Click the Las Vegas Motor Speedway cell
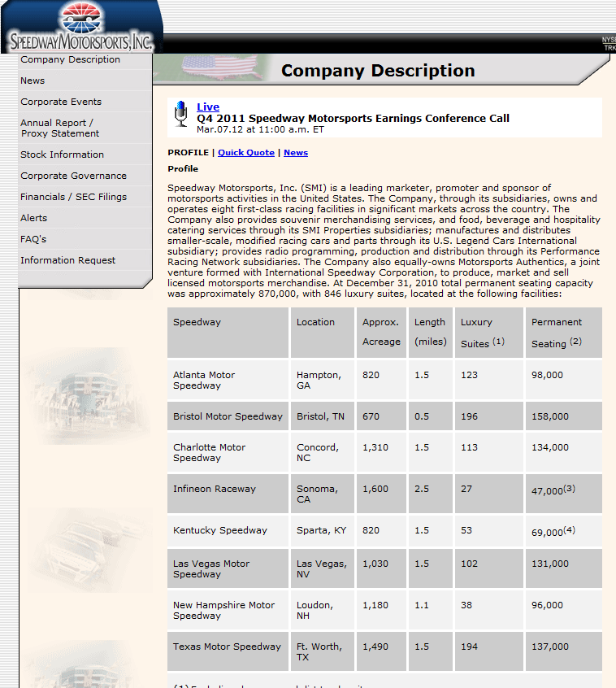 tap(228, 568)
